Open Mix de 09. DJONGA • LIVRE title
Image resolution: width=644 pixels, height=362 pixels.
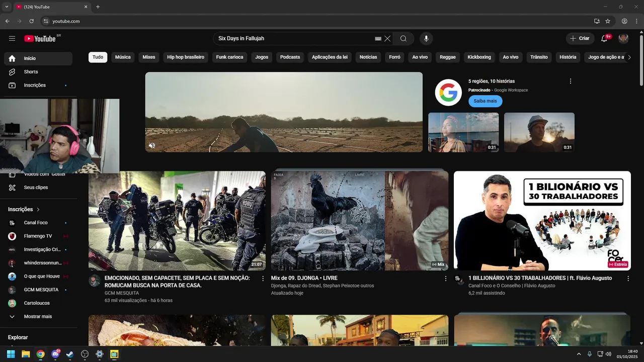(x=304, y=278)
